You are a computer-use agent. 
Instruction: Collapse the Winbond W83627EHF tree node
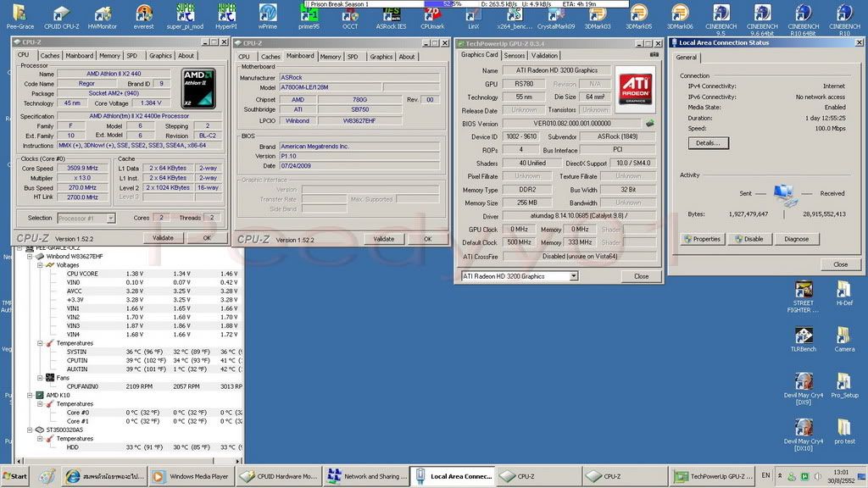[30, 257]
